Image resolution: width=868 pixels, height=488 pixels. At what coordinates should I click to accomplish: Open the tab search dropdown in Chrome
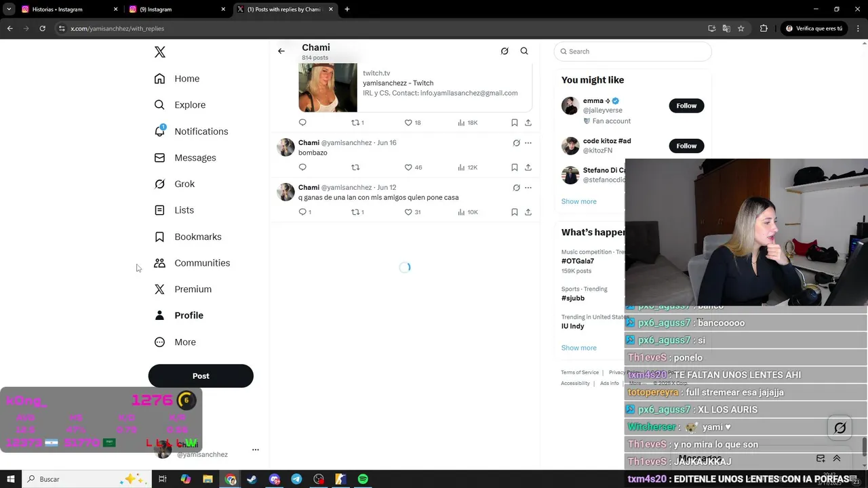[9, 9]
